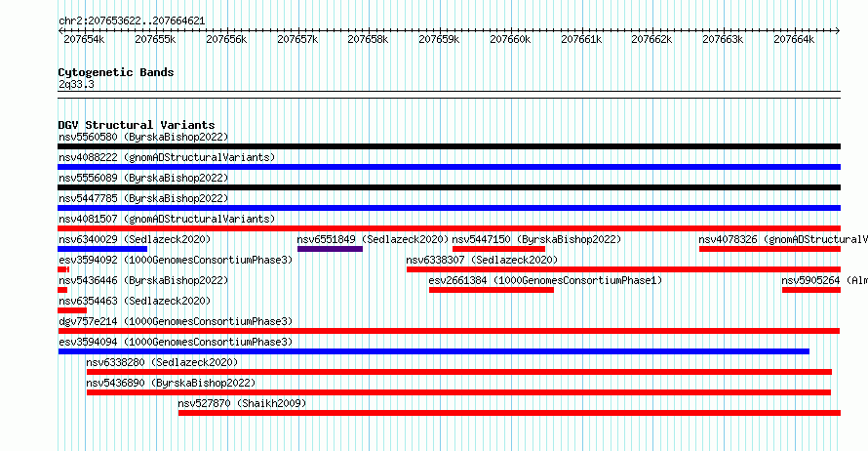Open the nsv5560580 (ByrskaBishop2022) variant label

tap(143, 137)
